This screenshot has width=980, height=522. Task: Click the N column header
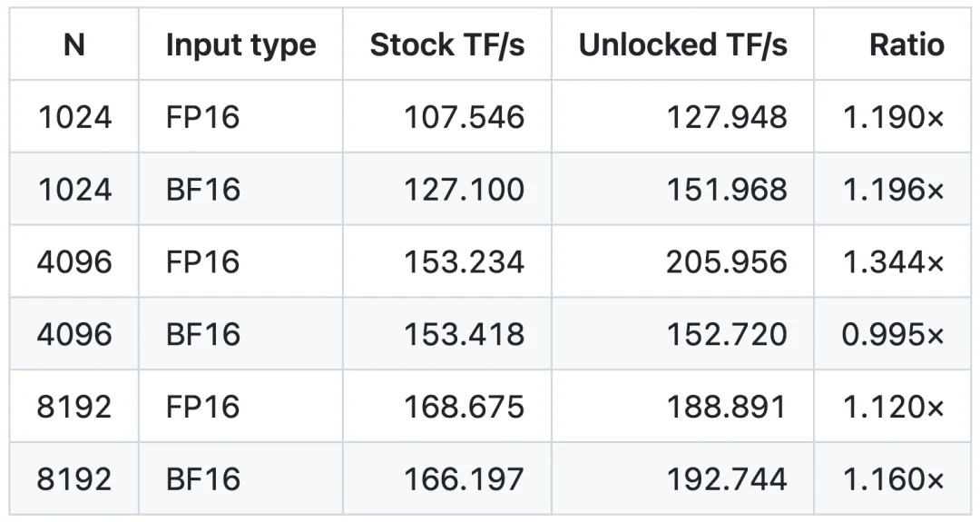pyautogui.click(x=73, y=44)
